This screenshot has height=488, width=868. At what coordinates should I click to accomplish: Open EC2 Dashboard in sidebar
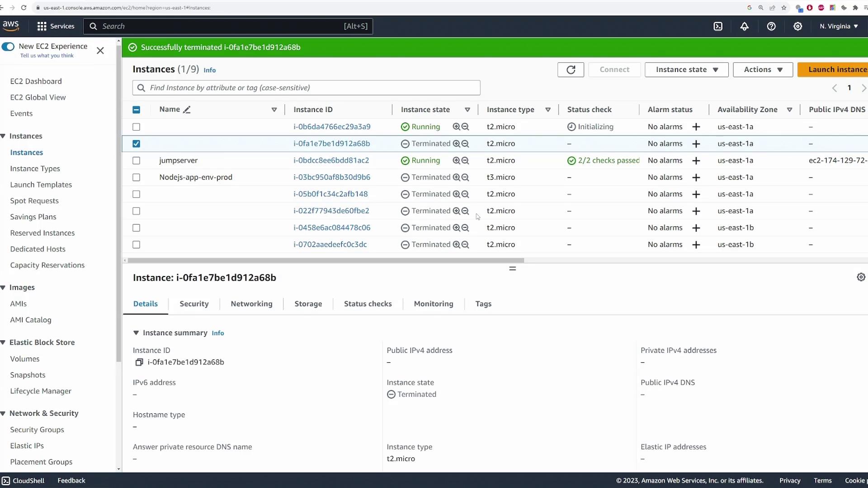(36, 81)
